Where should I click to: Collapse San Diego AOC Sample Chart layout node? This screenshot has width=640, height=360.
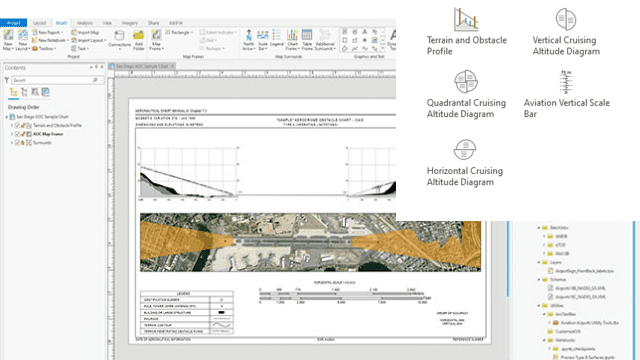7,117
